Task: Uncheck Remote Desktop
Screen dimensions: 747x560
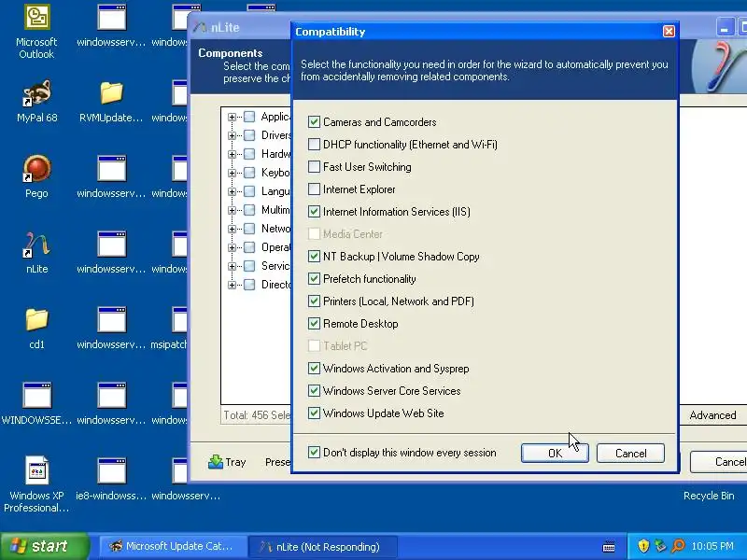Action: click(314, 323)
